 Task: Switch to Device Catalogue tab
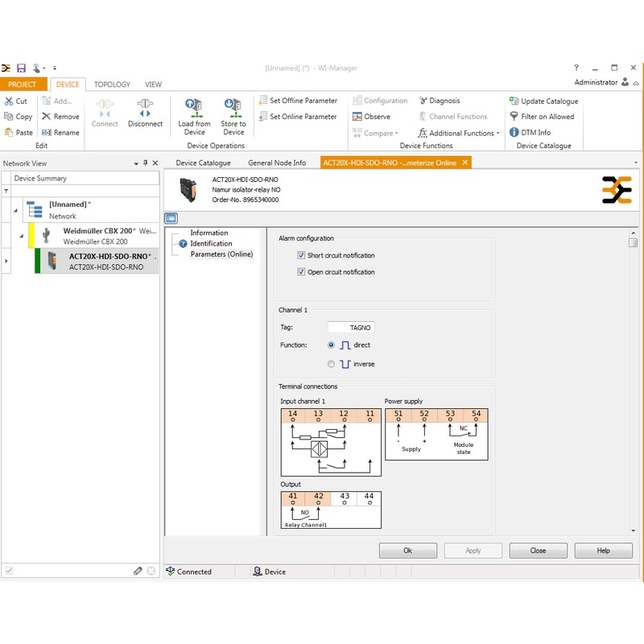[x=204, y=163]
